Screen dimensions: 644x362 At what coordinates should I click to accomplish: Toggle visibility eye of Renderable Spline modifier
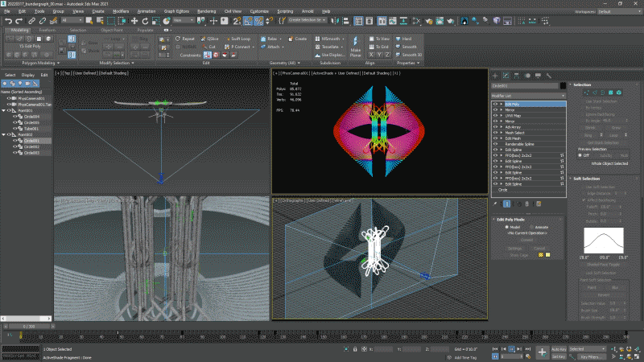tap(495, 145)
